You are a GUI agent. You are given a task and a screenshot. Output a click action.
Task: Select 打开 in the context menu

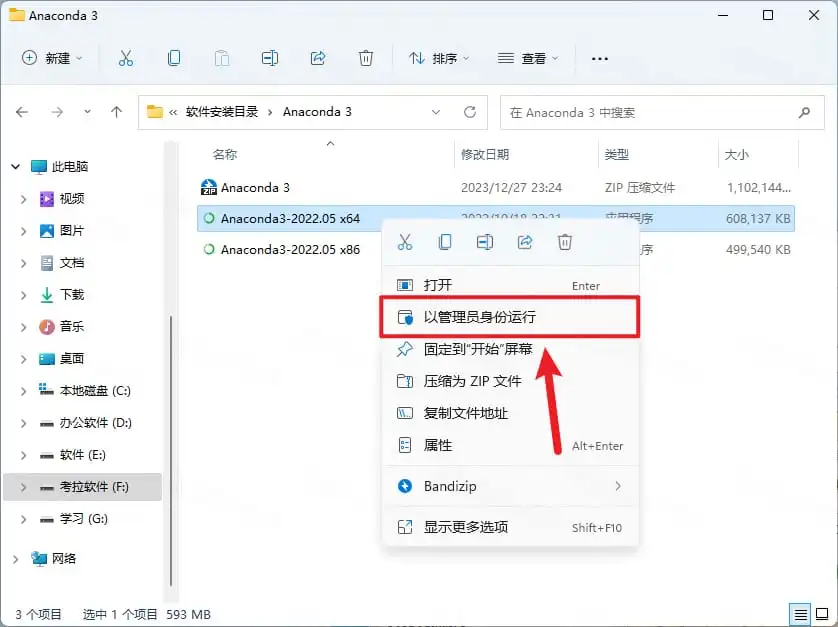(x=511, y=285)
